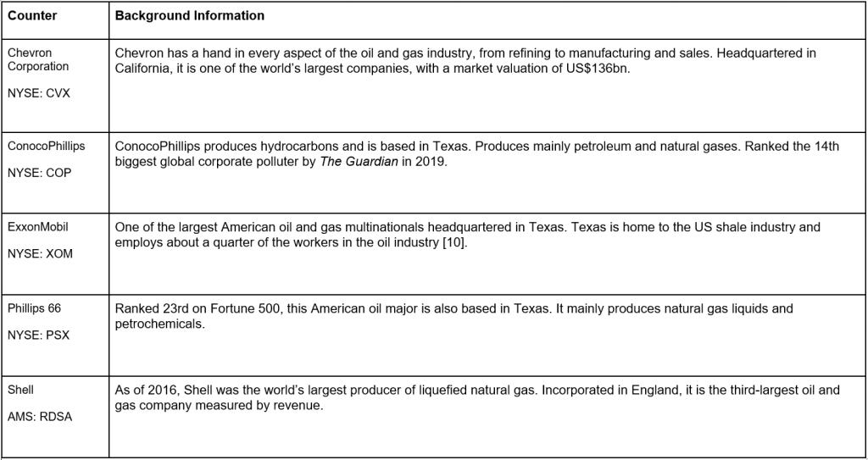Image resolution: width=868 pixels, height=460 pixels.
Task: Click the NYSE: CVX ticker text
Action: [x=39, y=93]
